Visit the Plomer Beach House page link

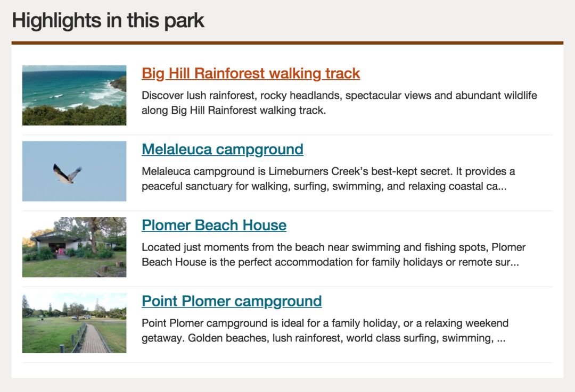click(x=214, y=225)
